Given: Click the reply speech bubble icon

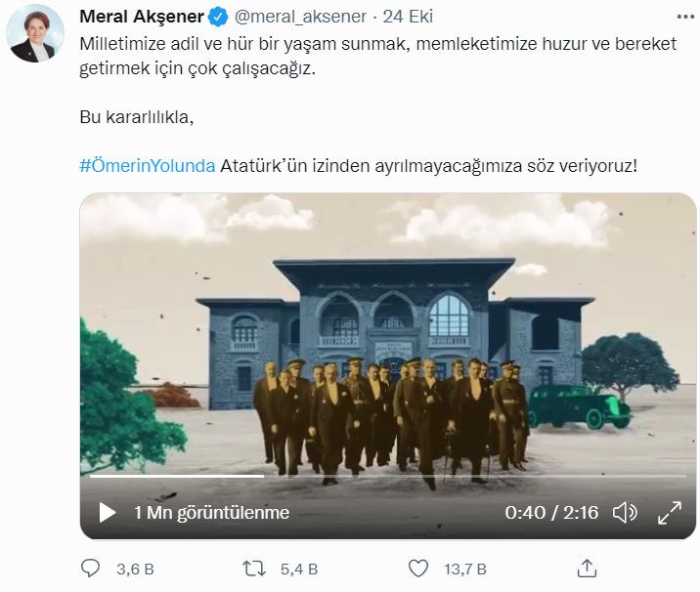Looking at the screenshot, I should (90, 568).
